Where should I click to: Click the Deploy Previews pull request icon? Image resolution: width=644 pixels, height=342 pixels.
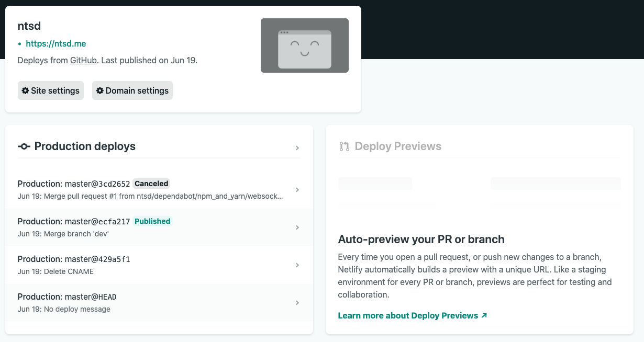pos(344,146)
